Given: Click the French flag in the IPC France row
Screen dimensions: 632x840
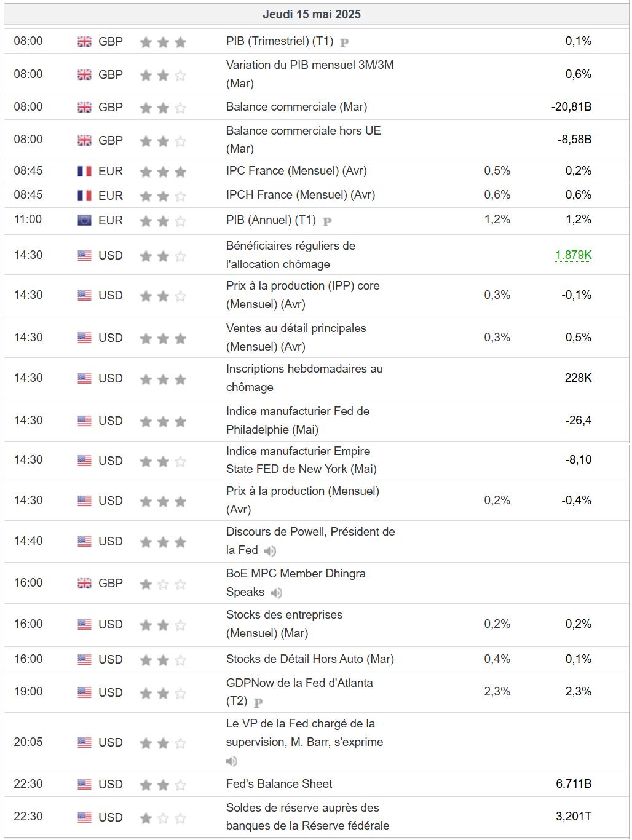Looking at the screenshot, I should tap(84, 172).
